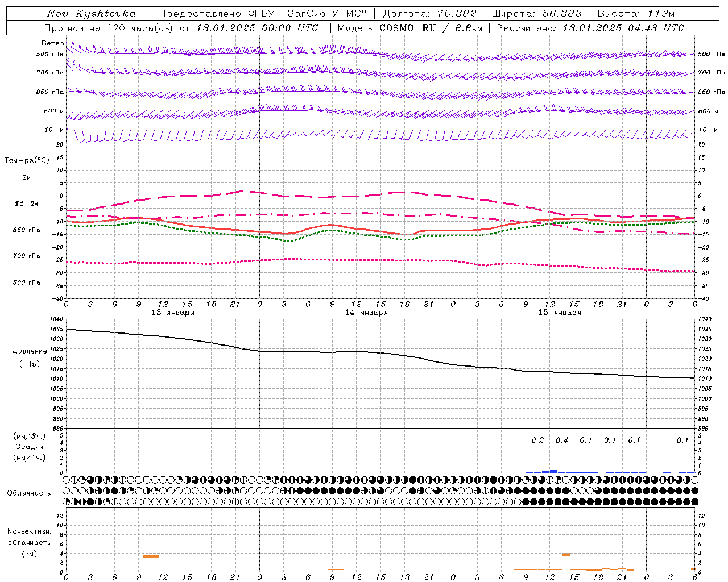Click the Конвективн. label
The image size is (728, 582).
[x=29, y=531]
